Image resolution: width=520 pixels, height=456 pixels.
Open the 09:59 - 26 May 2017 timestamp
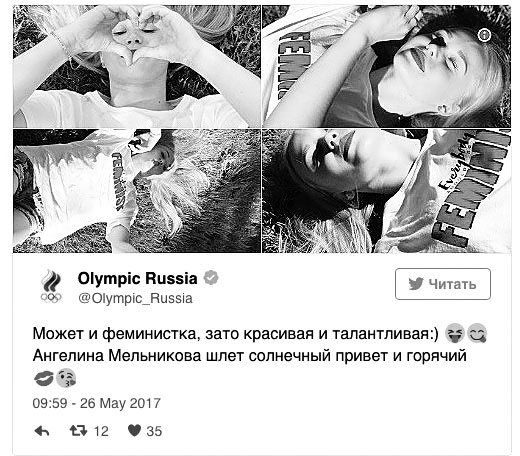click(97, 403)
